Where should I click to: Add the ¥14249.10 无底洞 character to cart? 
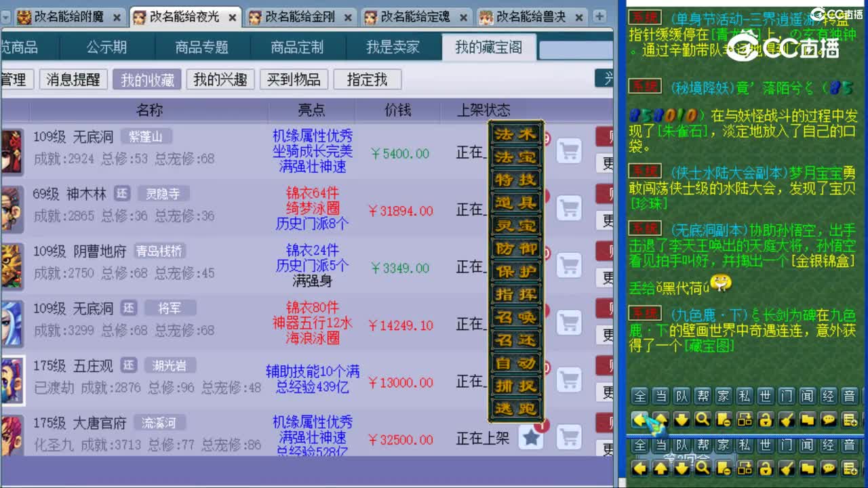[x=569, y=322]
